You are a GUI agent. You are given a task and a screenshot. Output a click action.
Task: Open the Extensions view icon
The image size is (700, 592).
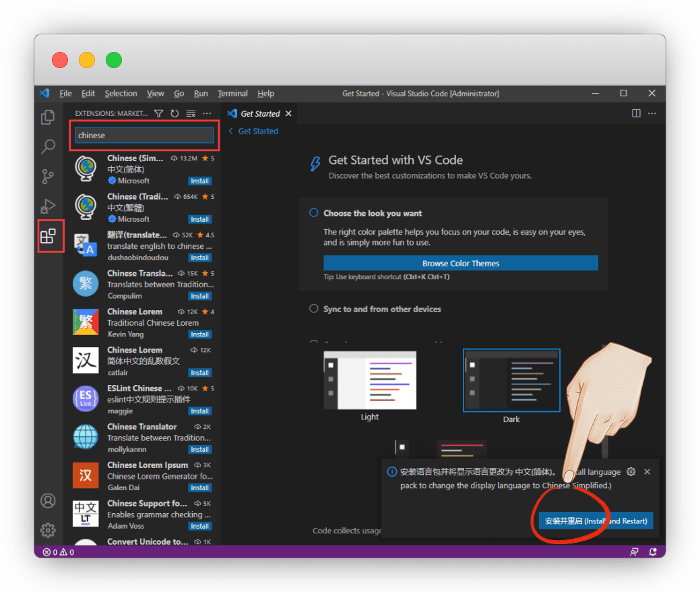(x=48, y=236)
